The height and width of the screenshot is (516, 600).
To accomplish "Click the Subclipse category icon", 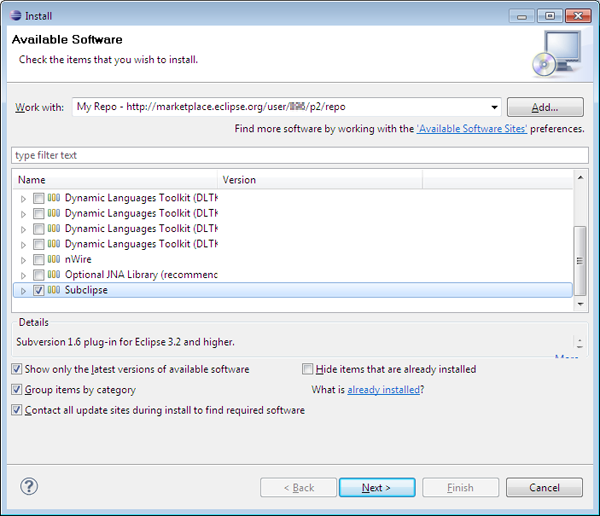I will pyautogui.click(x=54, y=290).
